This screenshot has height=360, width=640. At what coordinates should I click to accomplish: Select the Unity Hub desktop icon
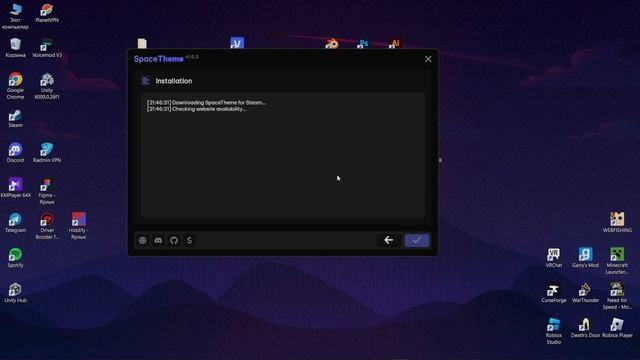point(16,293)
